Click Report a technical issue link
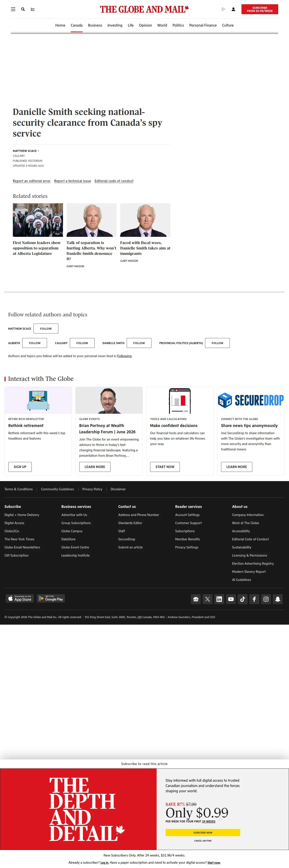The image size is (289, 868). 72,181
